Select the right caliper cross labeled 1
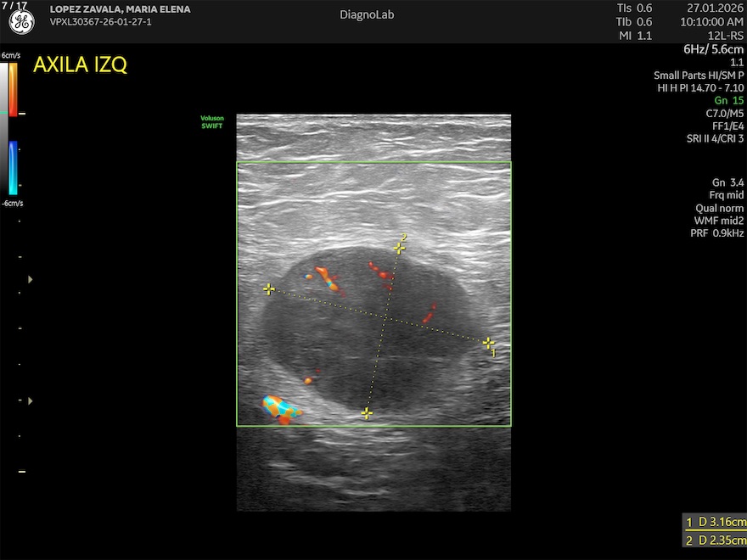The width and height of the screenshot is (747, 560). tap(488, 343)
